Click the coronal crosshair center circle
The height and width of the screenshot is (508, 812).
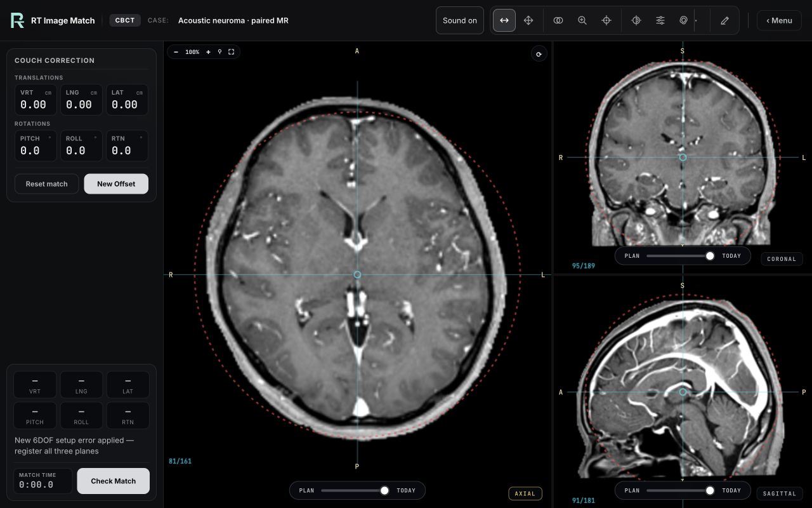pyautogui.click(x=683, y=157)
